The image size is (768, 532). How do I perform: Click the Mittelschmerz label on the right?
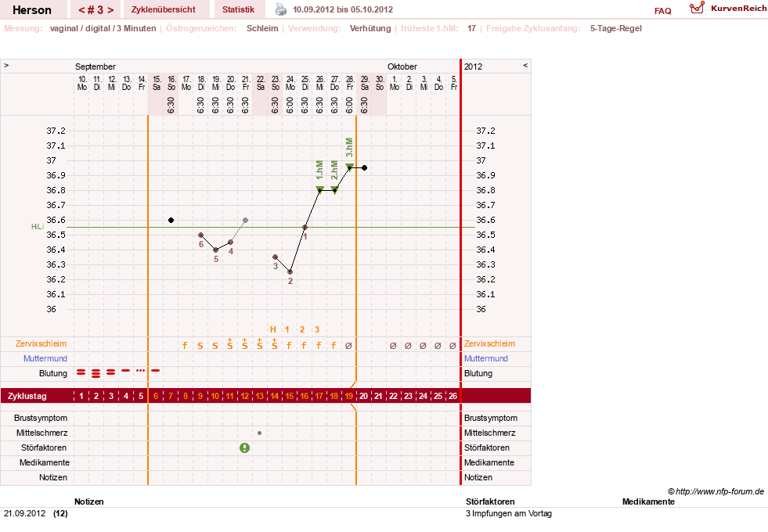[489, 433]
